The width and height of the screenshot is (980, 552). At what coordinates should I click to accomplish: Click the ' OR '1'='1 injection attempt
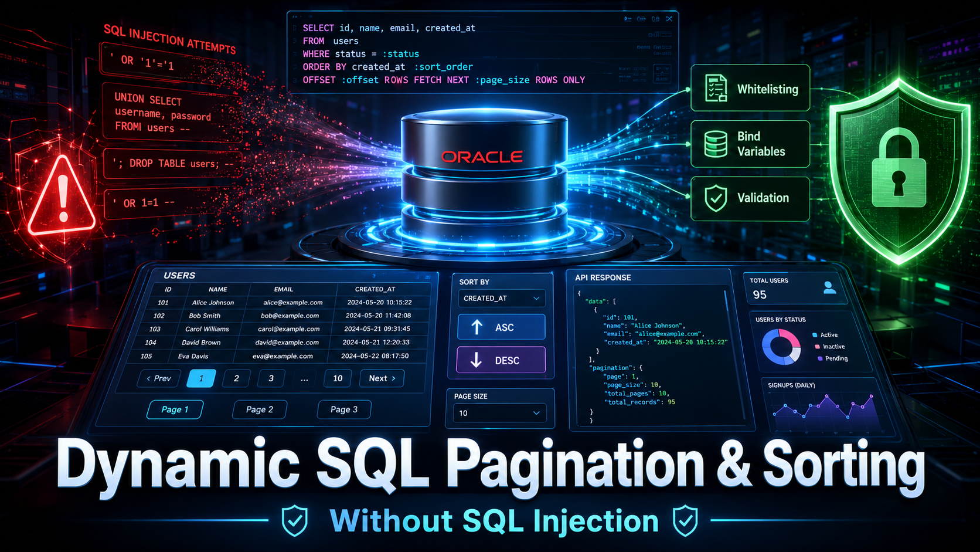[x=170, y=62]
